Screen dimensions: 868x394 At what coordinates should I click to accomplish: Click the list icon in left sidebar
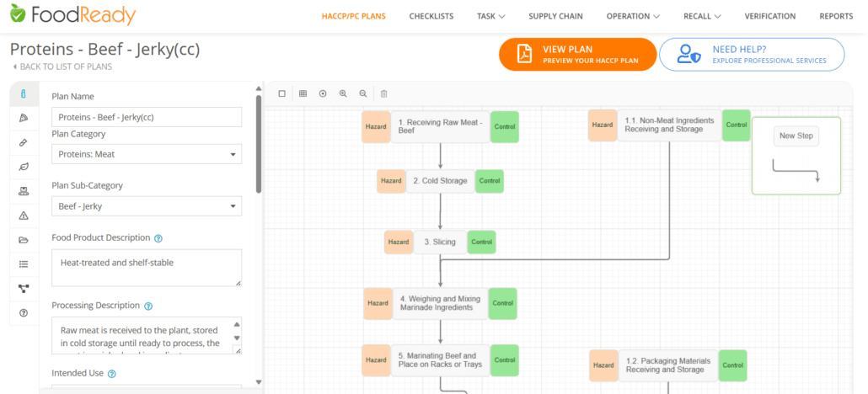click(24, 264)
